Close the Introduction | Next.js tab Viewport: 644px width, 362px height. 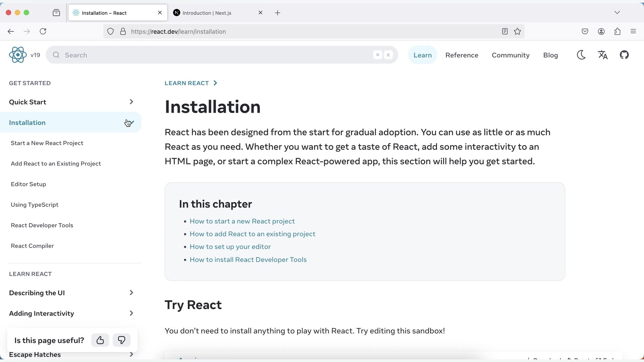point(261,13)
